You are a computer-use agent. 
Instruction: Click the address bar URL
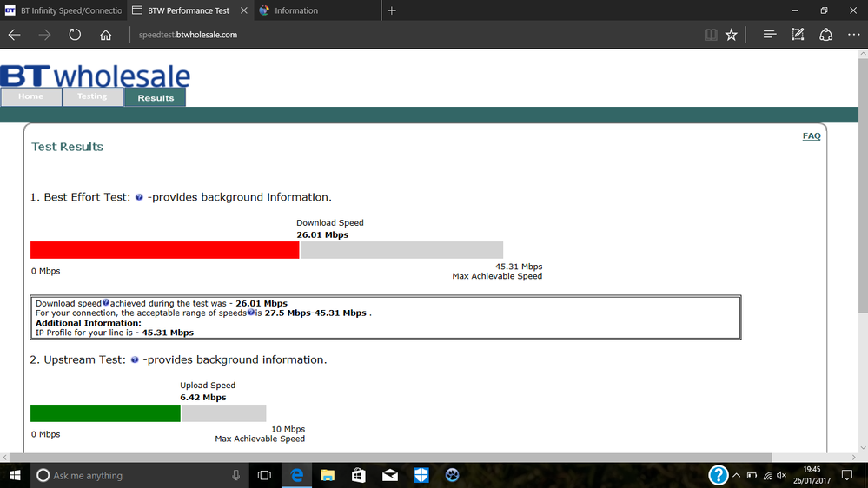[x=188, y=35]
